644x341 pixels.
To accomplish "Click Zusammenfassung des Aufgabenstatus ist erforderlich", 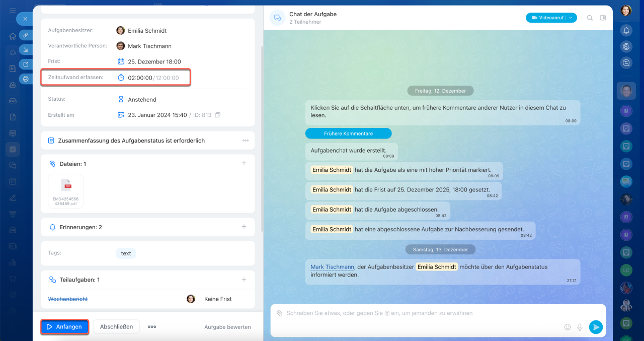I will tap(131, 141).
